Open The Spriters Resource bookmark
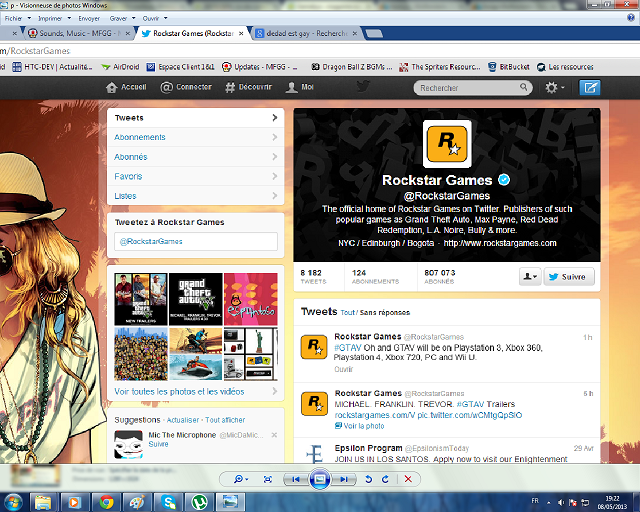Viewport: 640px width, 512px height. (x=440, y=67)
